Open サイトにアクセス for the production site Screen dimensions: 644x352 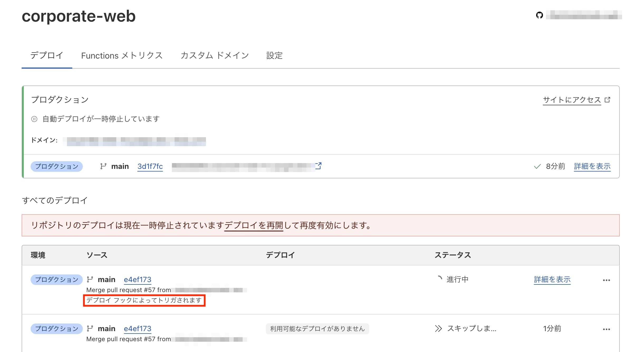pos(571,100)
